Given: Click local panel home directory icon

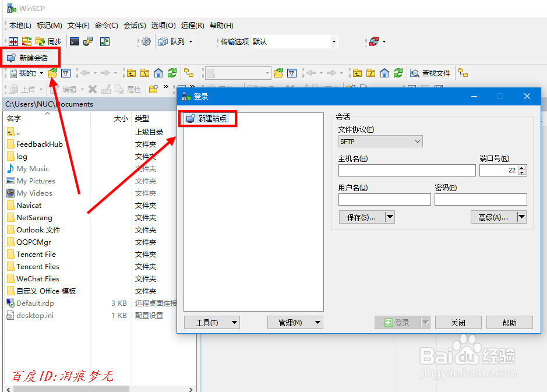Looking at the screenshot, I should [158, 73].
